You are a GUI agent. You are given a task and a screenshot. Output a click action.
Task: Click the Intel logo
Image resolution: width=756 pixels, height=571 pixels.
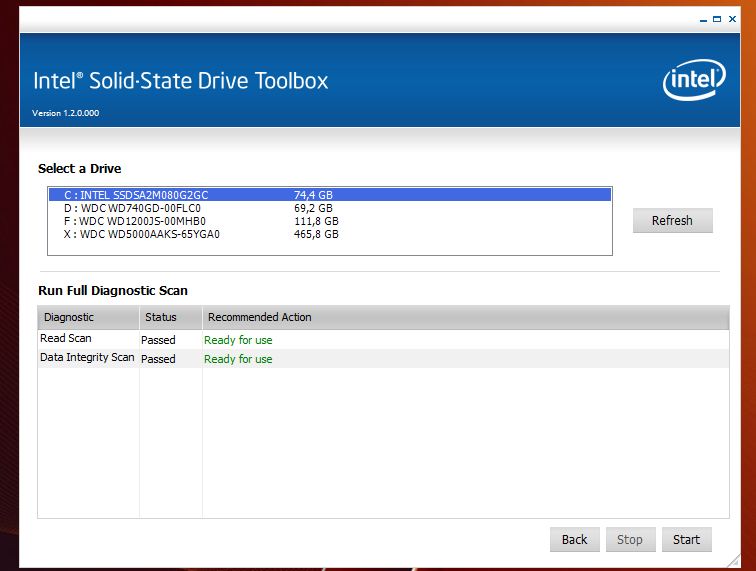point(694,80)
